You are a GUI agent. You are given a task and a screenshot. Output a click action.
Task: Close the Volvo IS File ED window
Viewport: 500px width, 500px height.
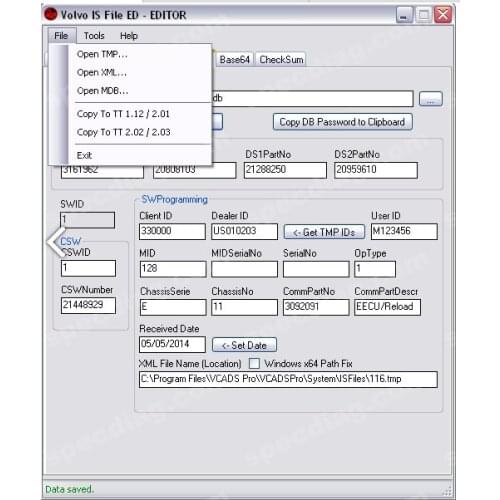443,15
